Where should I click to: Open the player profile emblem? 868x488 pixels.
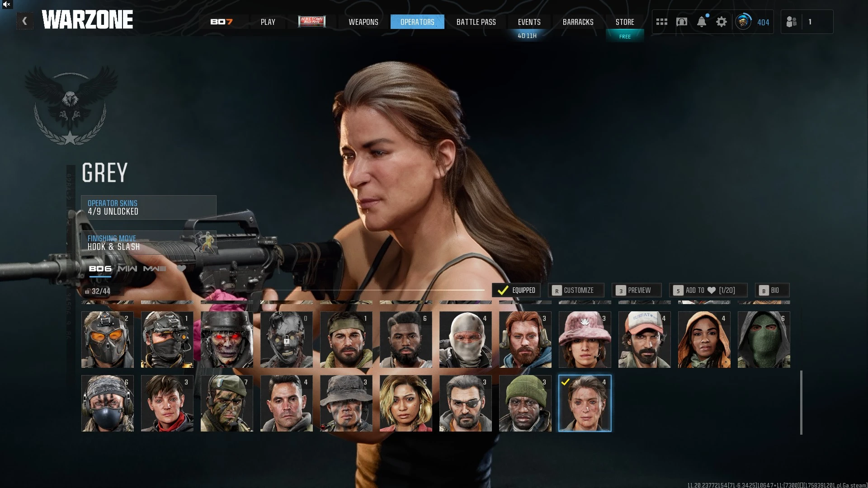[x=743, y=22]
